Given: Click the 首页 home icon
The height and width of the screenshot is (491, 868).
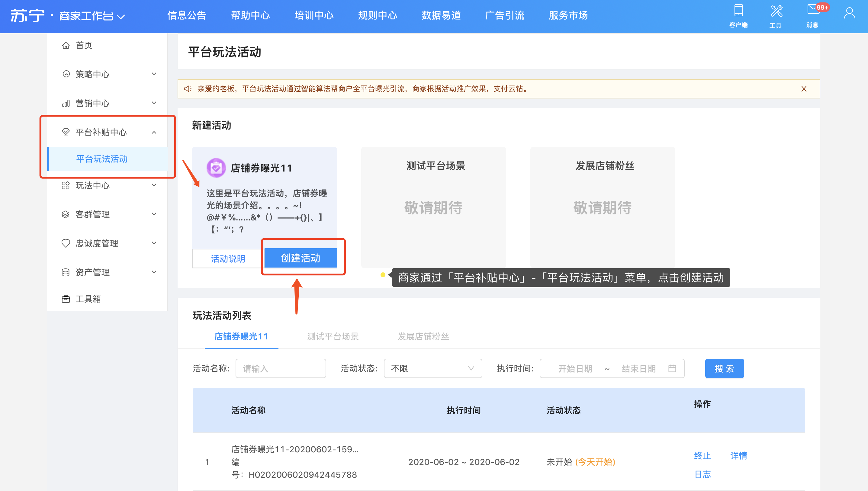Looking at the screenshot, I should pyautogui.click(x=66, y=45).
